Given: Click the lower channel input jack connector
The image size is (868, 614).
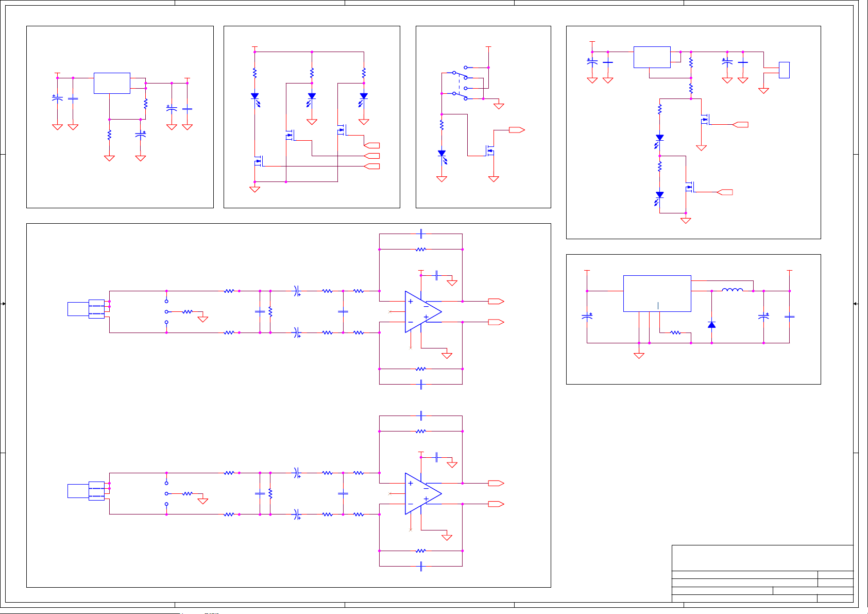Looking at the screenshot, I should click(86, 491).
